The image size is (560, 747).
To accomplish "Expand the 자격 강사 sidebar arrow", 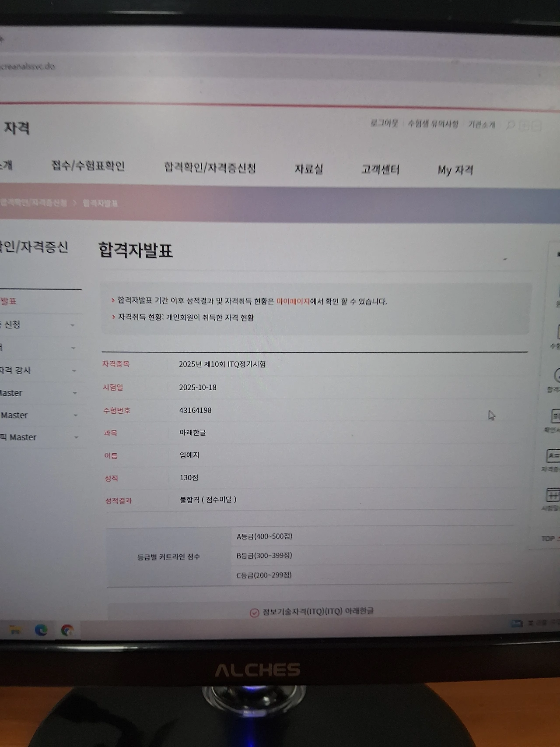I will (x=74, y=371).
